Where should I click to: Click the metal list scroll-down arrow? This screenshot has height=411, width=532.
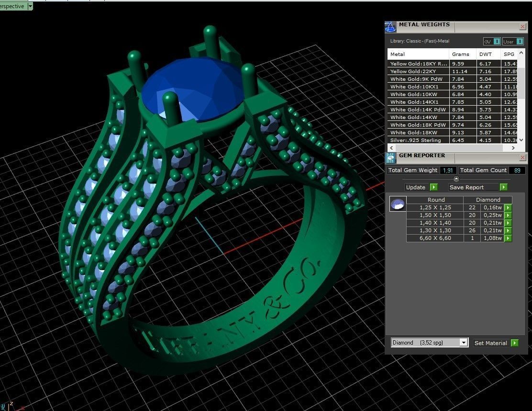coord(521,140)
